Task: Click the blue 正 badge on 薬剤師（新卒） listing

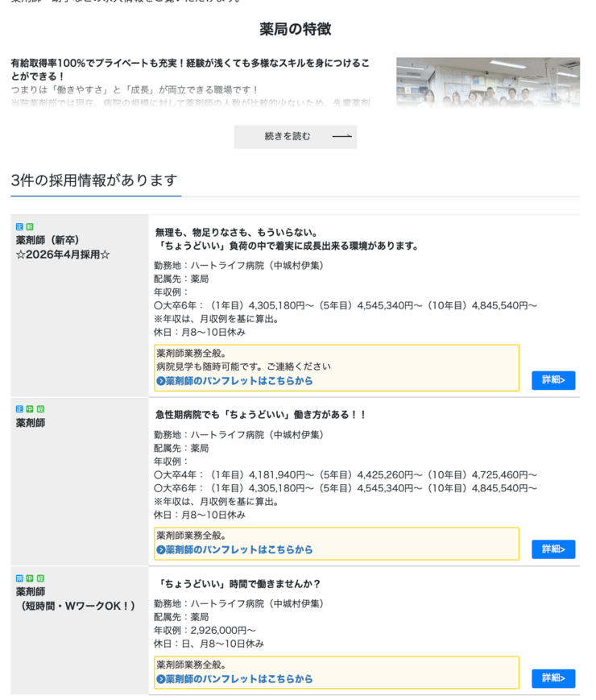Action: [19, 227]
